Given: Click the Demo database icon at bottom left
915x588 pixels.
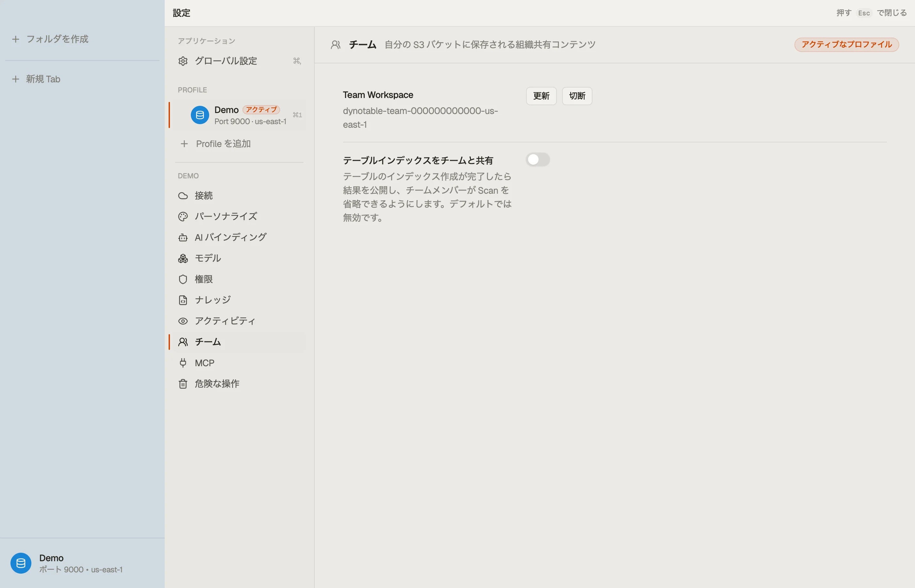Looking at the screenshot, I should click(21, 563).
